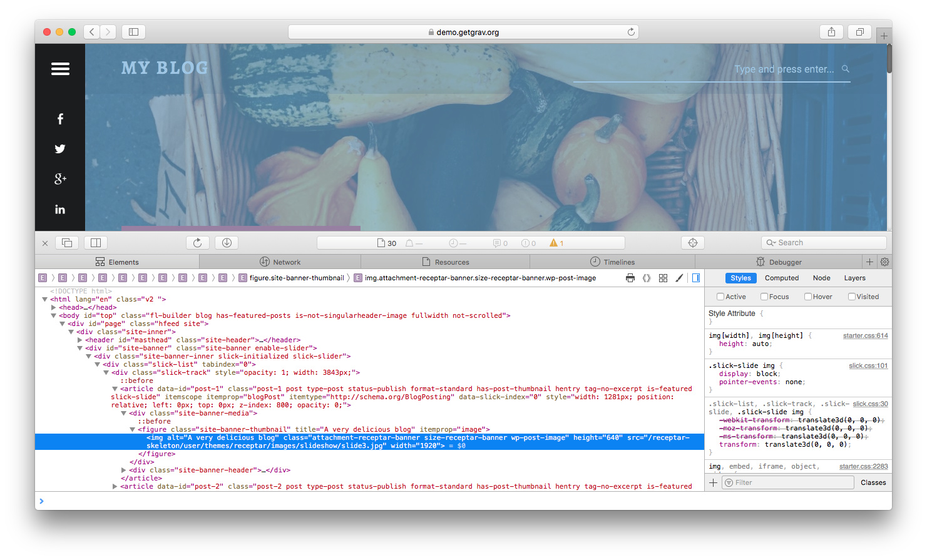Toggle shadow DOM display with brackets icon
This screenshot has height=560, width=927.
(x=647, y=278)
